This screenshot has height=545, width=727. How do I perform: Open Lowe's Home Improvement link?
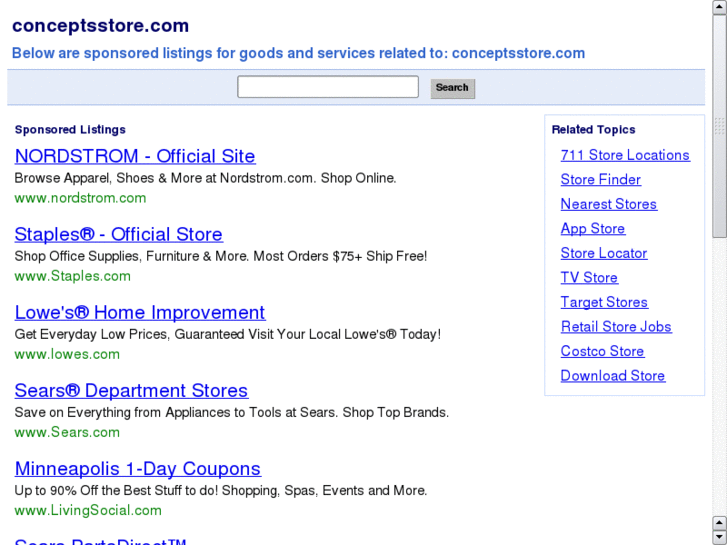click(x=140, y=313)
